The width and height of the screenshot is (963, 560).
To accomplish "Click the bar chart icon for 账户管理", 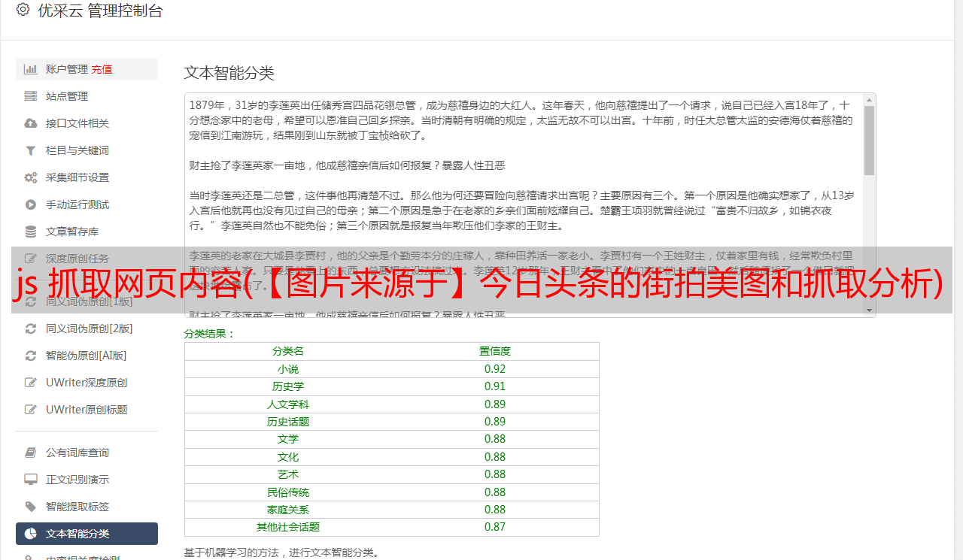I will coord(31,69).
